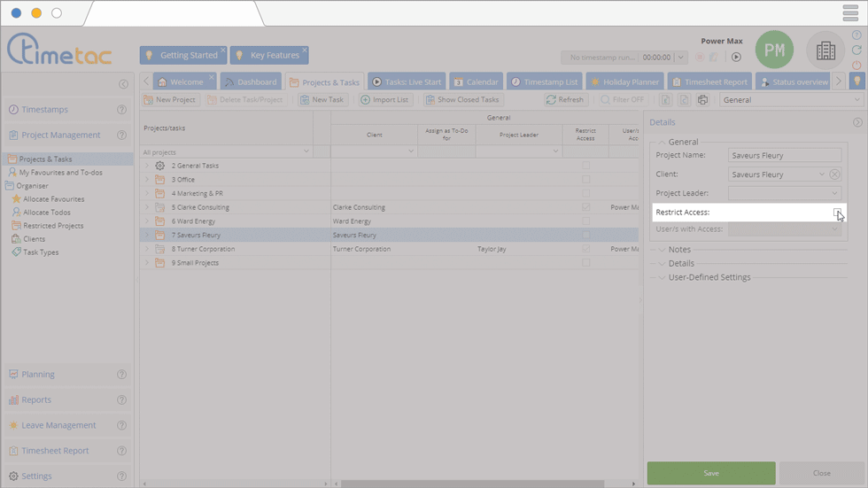The image size is (868, 488).
Task: Click the green Save button
Action: tap(710, 473)
